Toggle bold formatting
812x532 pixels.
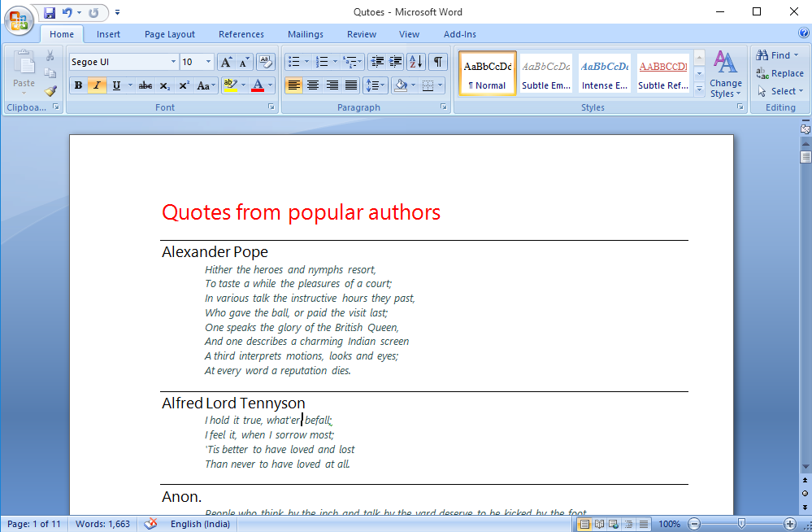pyautogui.click(x=78, y=85)
